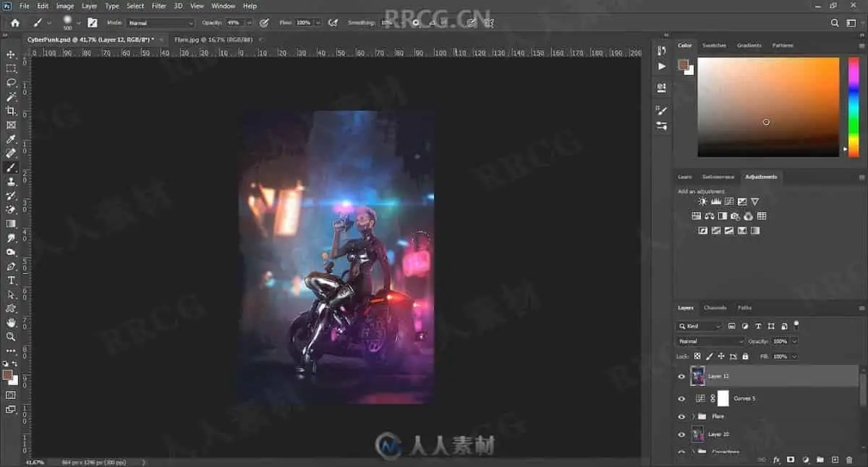Select the Dodge tool
Screen dimensions: 868x467
(11, 252)
